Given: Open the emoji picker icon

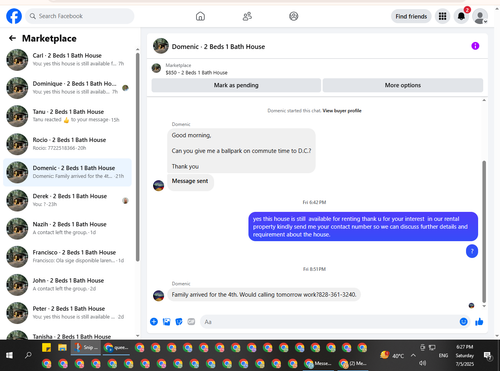Looking at the screenshot, I should 463,322.
